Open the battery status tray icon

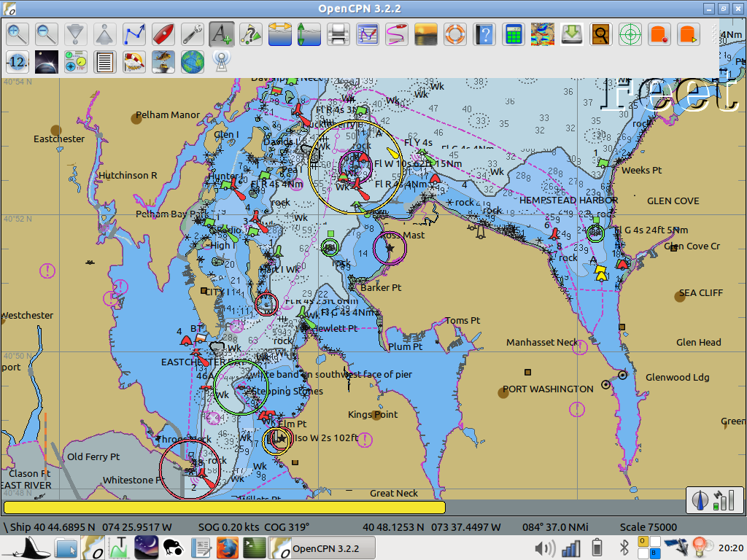[x=597, y=548]
